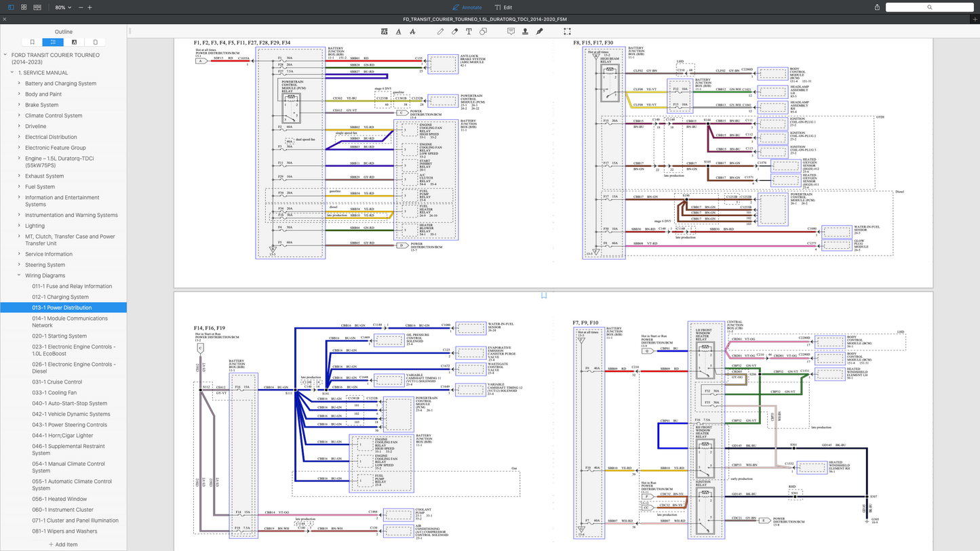Screen dimensions: 980x551
Task: Choose the text box tool
Action: point(469,31)
